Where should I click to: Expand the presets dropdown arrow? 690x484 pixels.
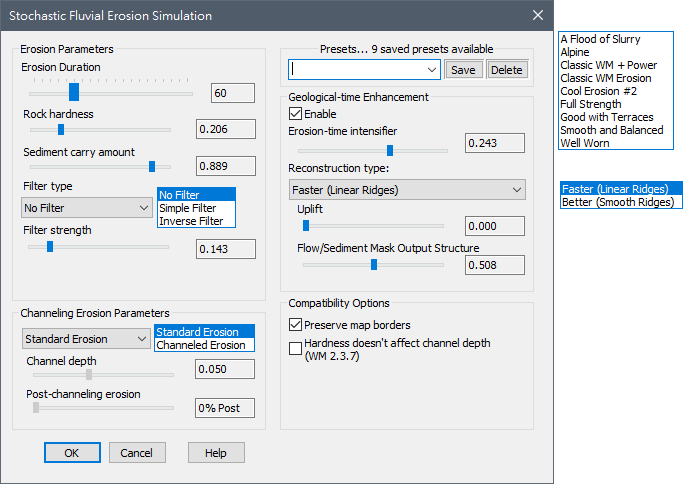tap(431, 69)
